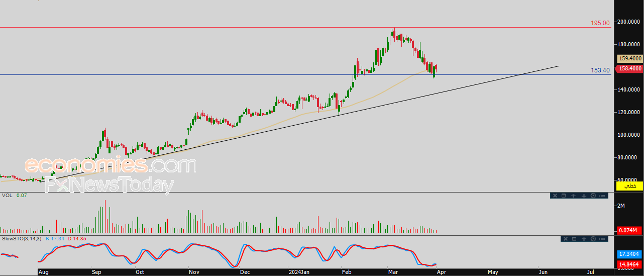Maximize the SlowSTO indicator panel
The width and height of the screenshot is (644, 276).
[x=574, y=239]
